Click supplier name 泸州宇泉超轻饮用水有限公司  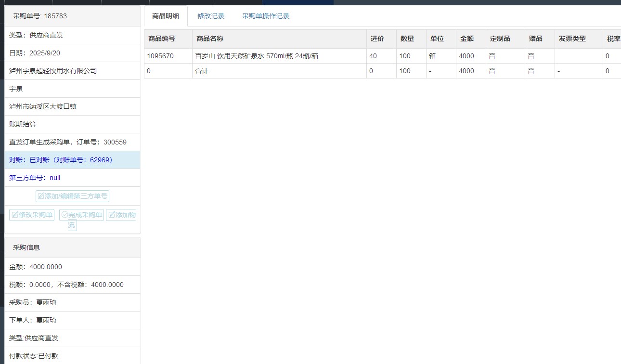point(53,71)
